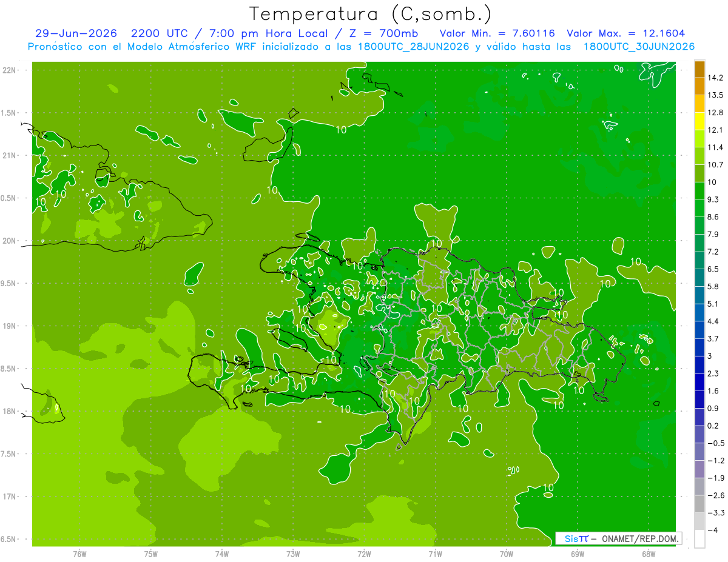Pick the green segment between 9.3 and 10
Screen dimensions: 728x562
pyautogui.click(x=699, y=190)
